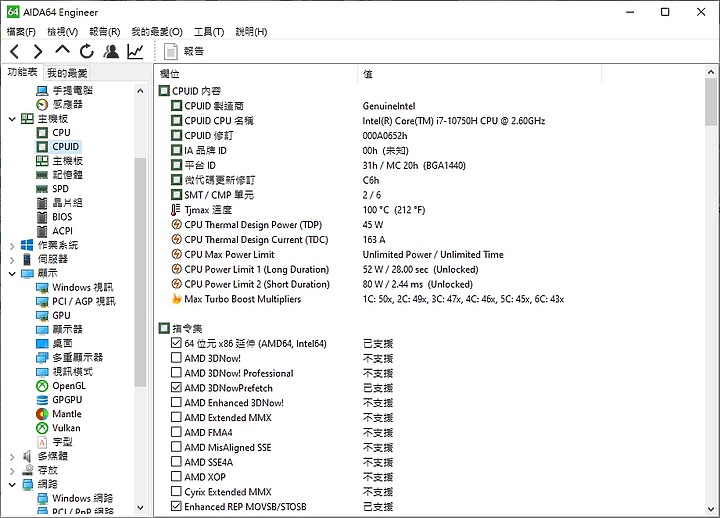Expand the 存放 tree node
This screenshot has width=720, height=518.
click(x=12, y=471)
